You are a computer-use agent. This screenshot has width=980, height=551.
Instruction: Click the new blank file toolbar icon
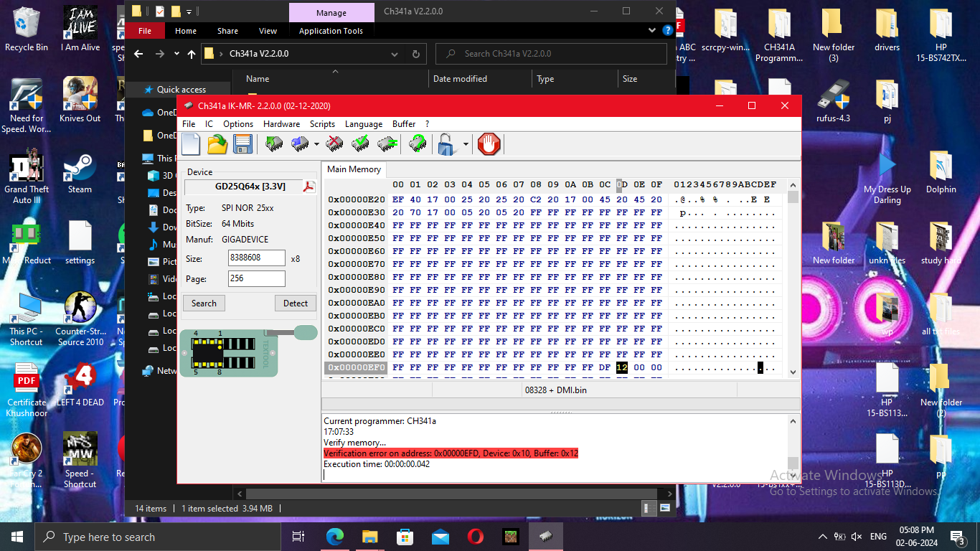tap(191, 144)
